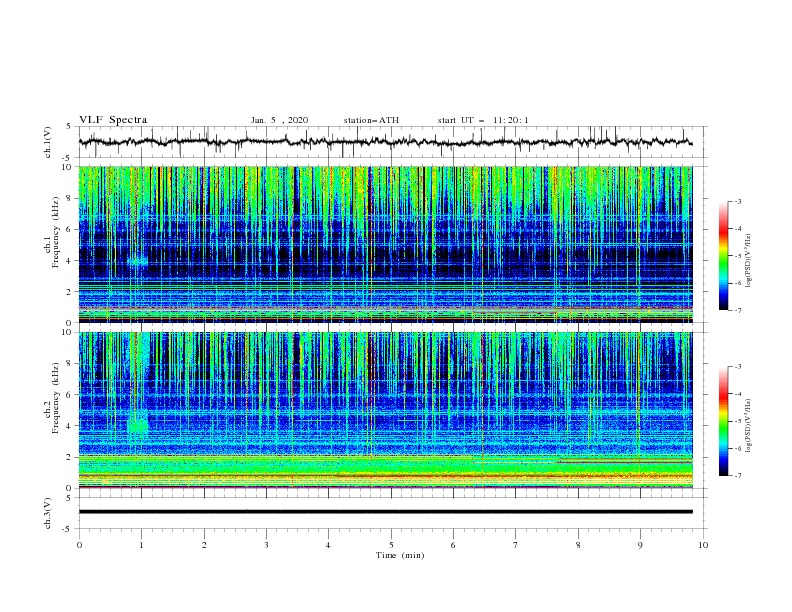Click the 'station=ATH' label

point(371,120)
